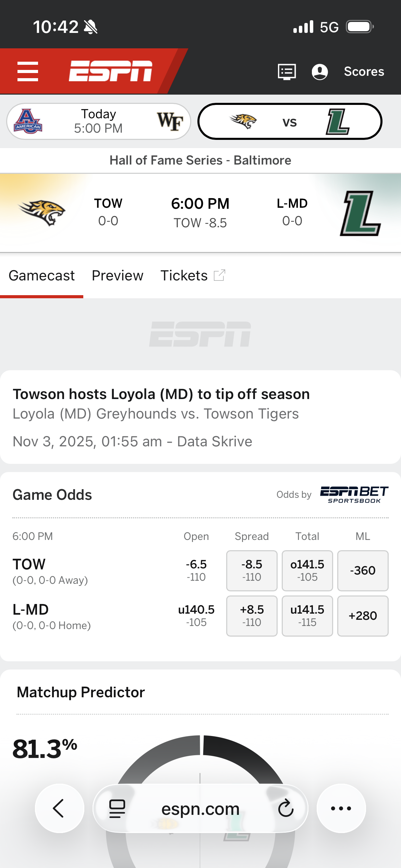Open the browser three-dot more menu

(x=341, y=808)
